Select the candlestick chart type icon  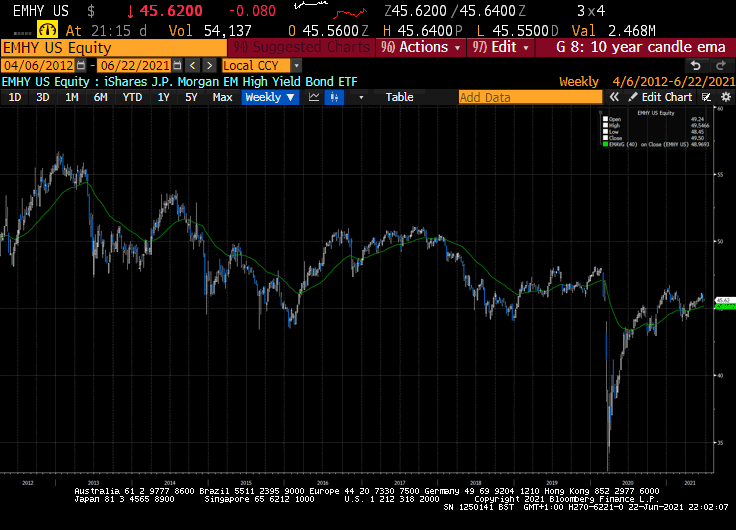pos(334,97)
